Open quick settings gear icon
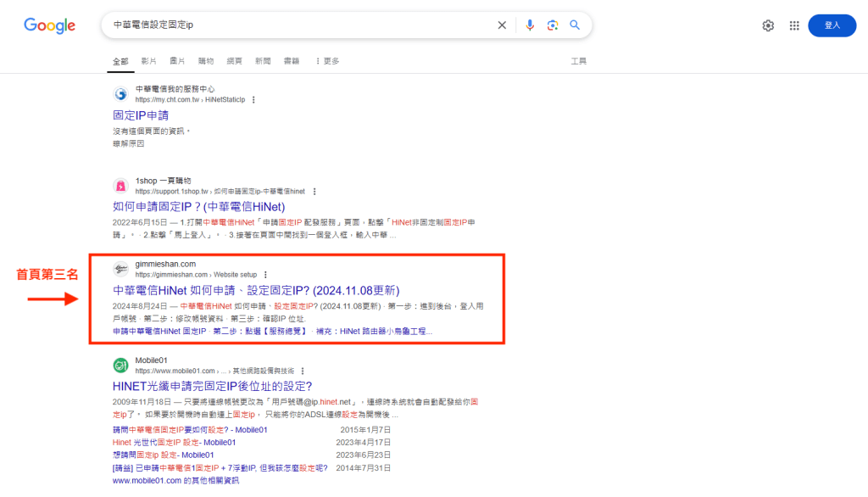This screenshot has height=497, width=868. tap(768, 25)
